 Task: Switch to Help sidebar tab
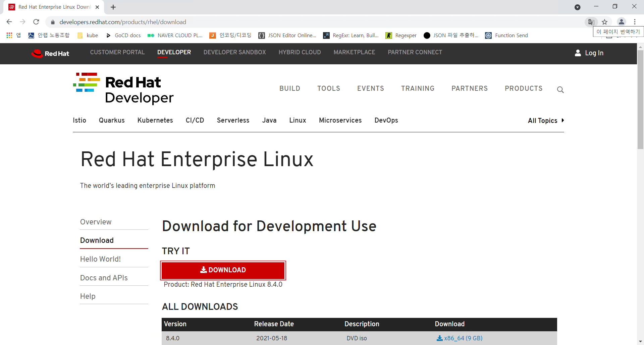point(114,296)
